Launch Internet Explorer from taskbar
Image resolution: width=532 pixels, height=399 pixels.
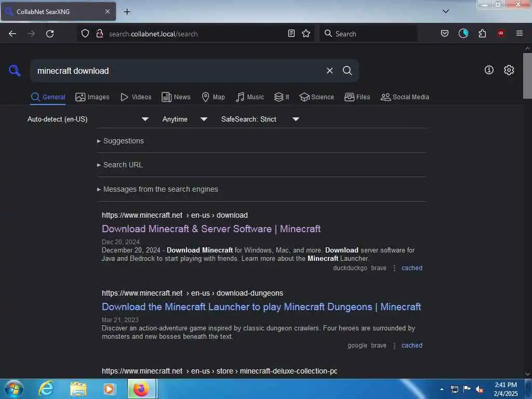coord(46,389)
